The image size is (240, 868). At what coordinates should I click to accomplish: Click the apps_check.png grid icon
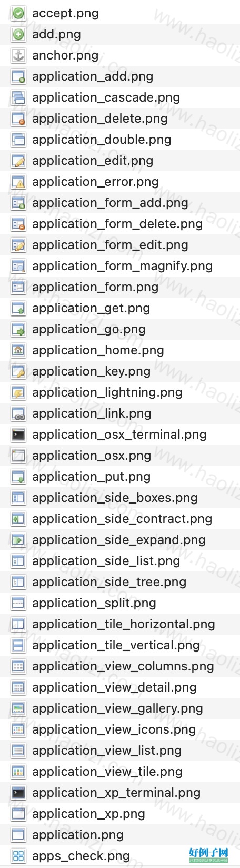pyautogui.click(x=18, y=856)
